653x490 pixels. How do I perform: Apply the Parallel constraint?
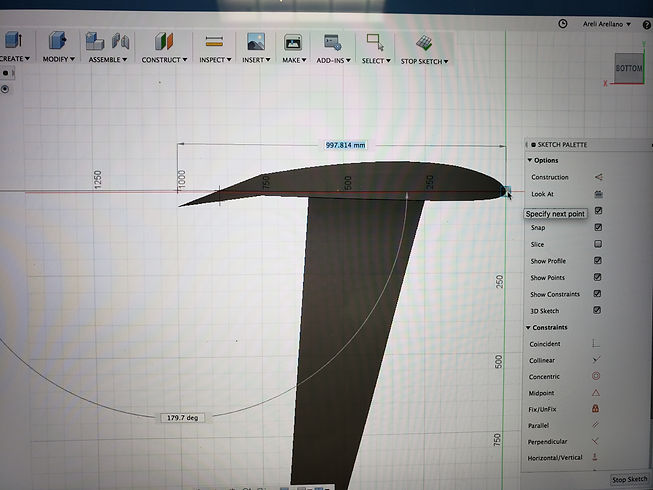click(x=596, y=425)
